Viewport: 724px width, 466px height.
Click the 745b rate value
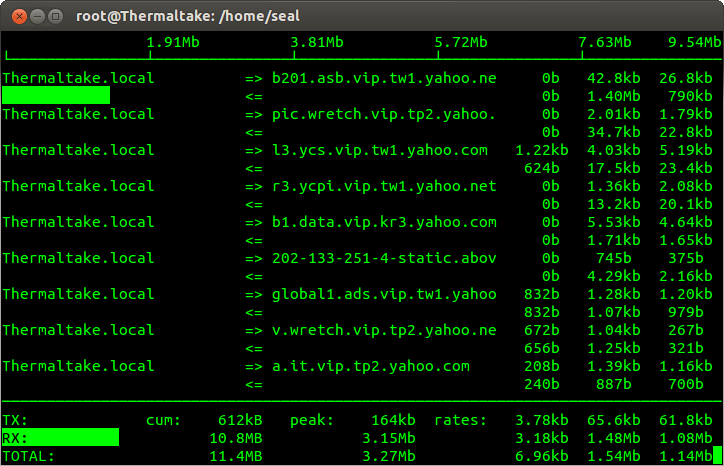tap(614, 258)
